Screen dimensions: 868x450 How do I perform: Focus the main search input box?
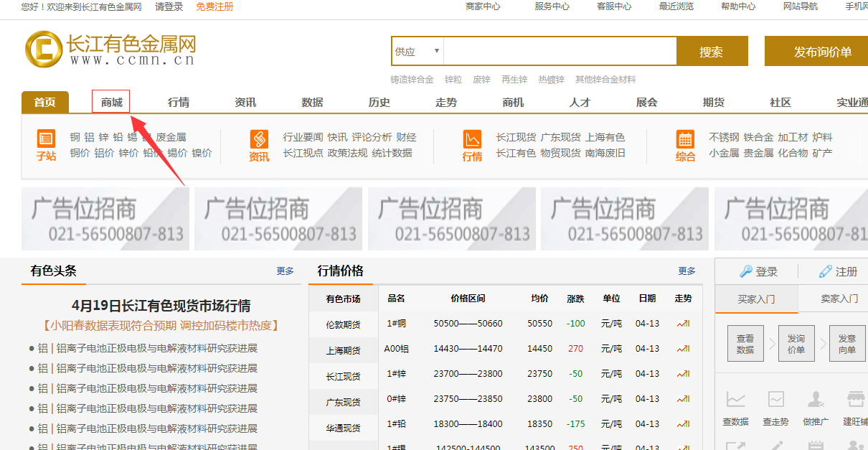point(560,52)
